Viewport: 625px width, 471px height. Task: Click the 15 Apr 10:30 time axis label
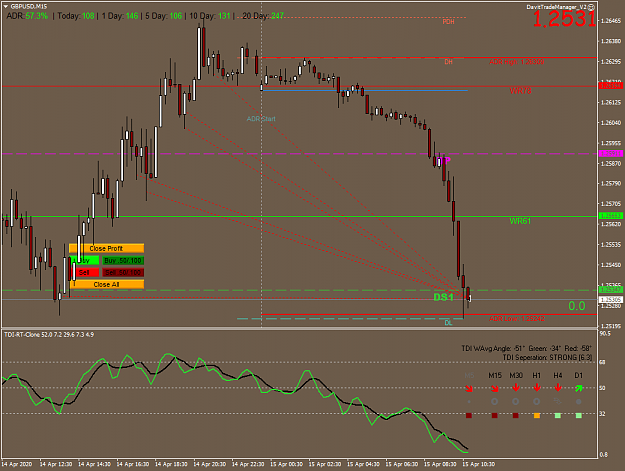click(479, 464)
